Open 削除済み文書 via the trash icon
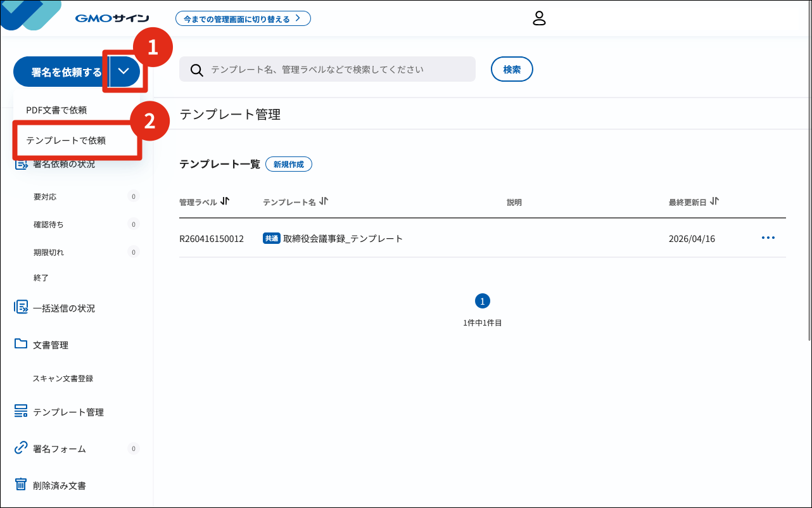This screenshot has width=812, height=508. pyautogui.click(x=20, y=485)
